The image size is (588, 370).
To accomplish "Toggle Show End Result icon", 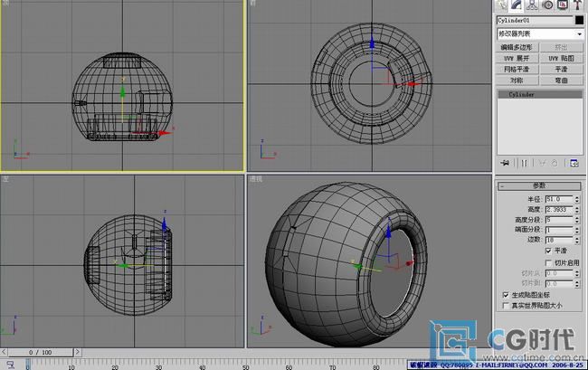I will [x=525, y=163].
